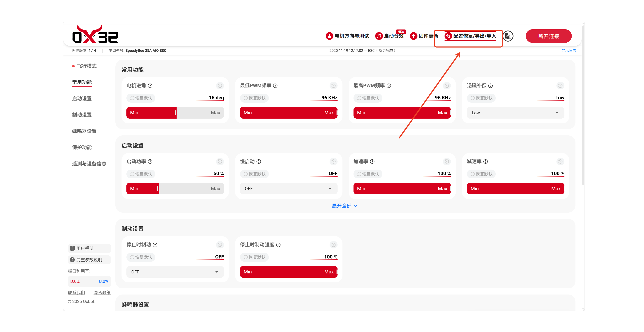Click 显示日志 link
Image resolution: width=644 pixels, height=332 pixels.
point(569,50)
